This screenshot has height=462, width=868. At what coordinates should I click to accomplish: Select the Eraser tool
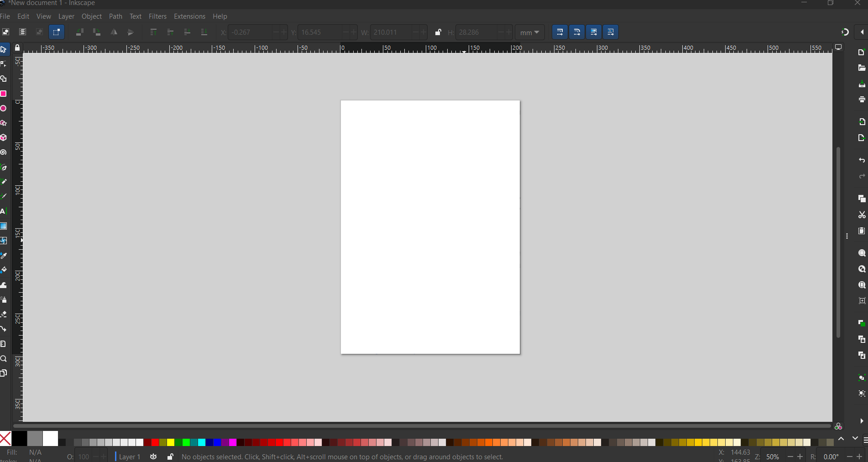4,314
